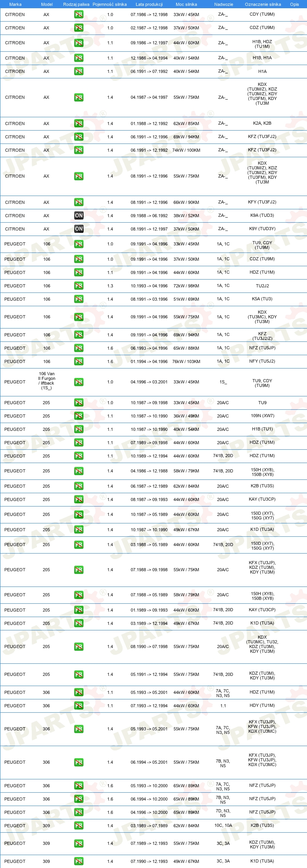The width and height of the screenshot is (307, 868).
Task: Click the Marka column header
Action: [x=15, y=4]
